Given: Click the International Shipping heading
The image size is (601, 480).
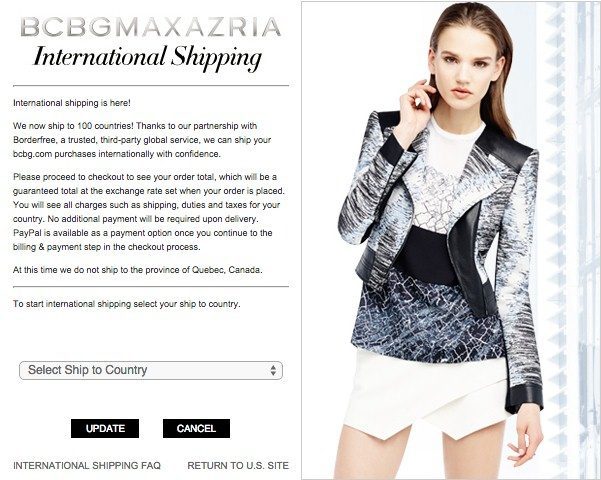Looking at the screenshot, I should 148,58.
